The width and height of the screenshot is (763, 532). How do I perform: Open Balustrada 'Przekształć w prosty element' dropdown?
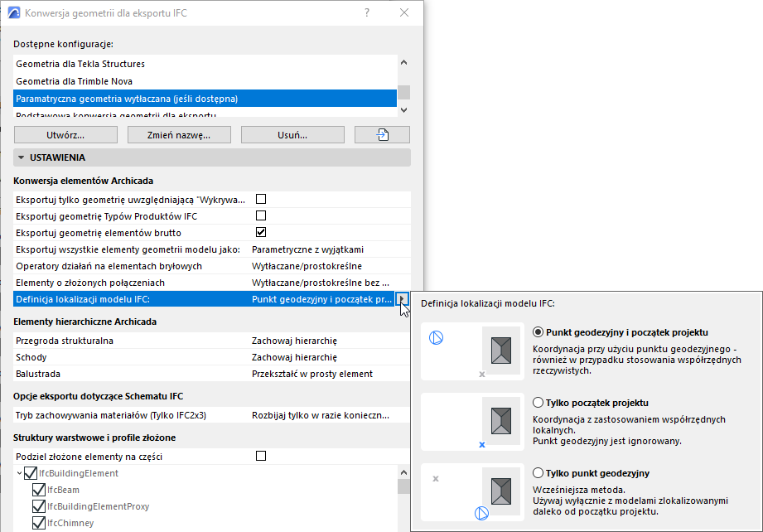[x=312, y=374]
